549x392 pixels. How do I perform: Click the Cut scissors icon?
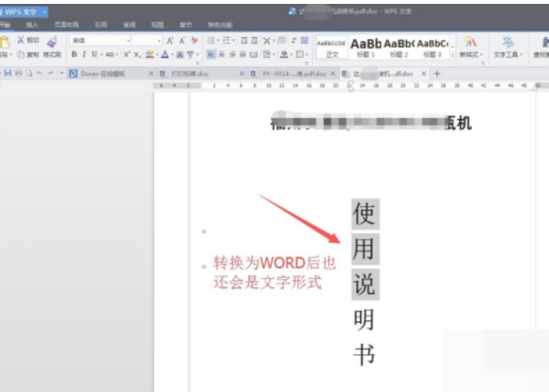20,40
